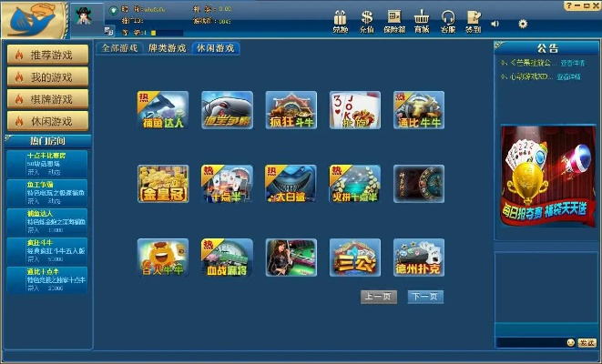Image resolution: width=602 pixels, height=364 pixels.
Task: Switch to the 牌类游戏 tab
Action: point(167,47)
